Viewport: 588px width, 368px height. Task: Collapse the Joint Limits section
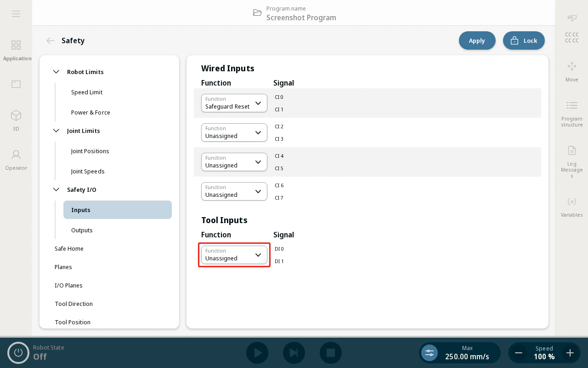coord(56,131)
